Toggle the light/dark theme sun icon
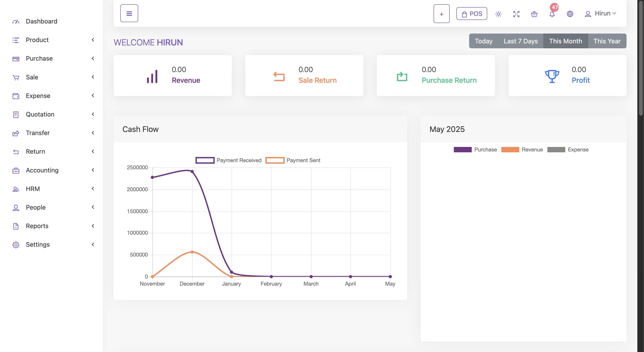 tap(498, 14)
